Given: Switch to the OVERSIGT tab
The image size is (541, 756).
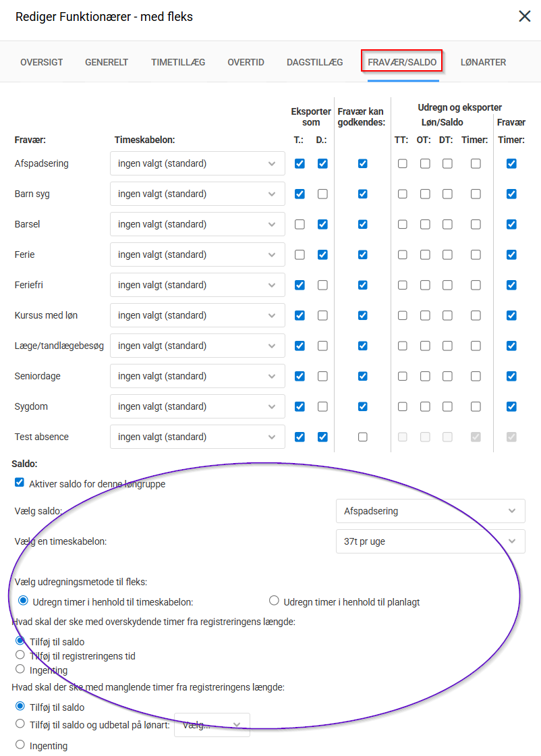Looking at the screenshot, I should 42,62.
